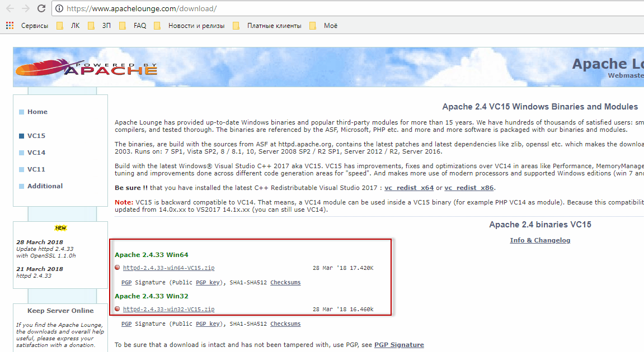The height and width of the screenshot is (352, 644).
Task: Click the red "Note:" label
Action: tap(124, 202)
